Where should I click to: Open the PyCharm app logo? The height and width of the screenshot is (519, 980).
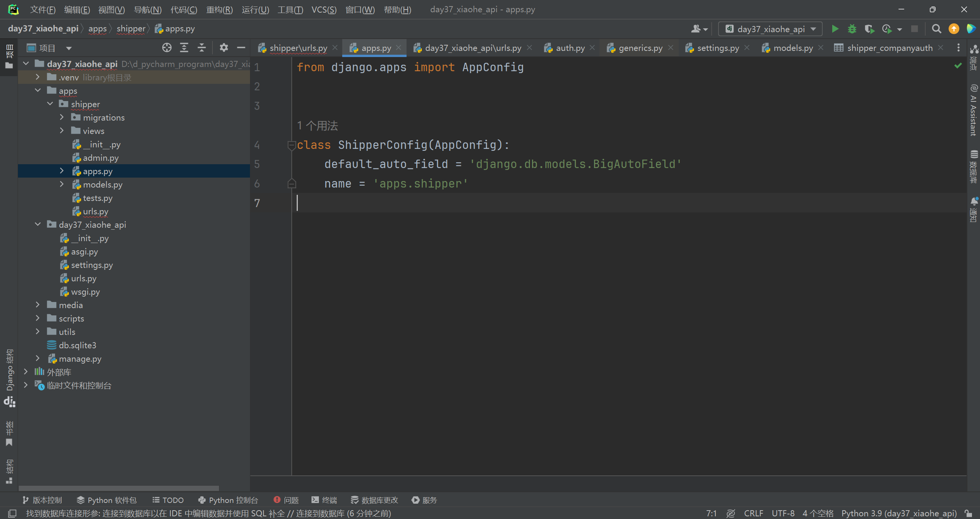13,10
